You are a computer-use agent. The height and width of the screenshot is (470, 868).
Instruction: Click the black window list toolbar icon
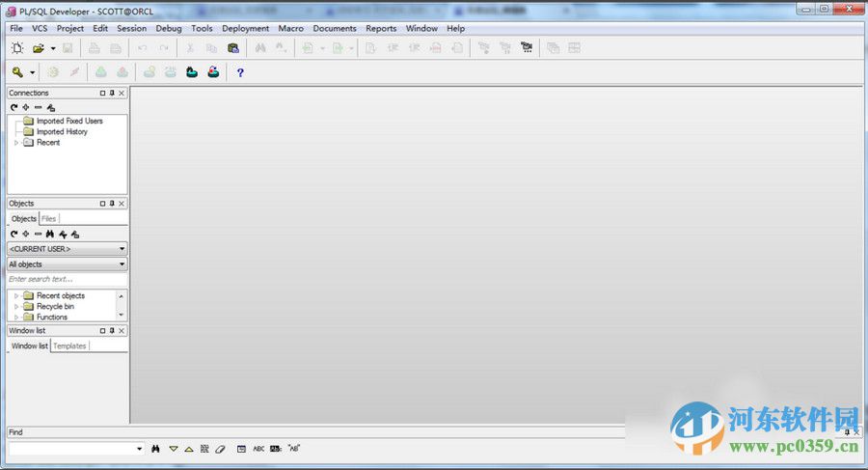tap(527, 48)
